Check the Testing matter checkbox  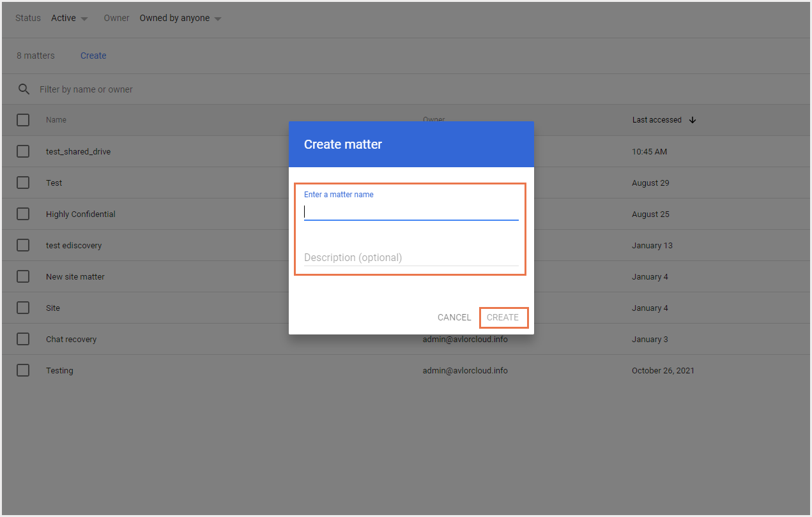(23, 370)
